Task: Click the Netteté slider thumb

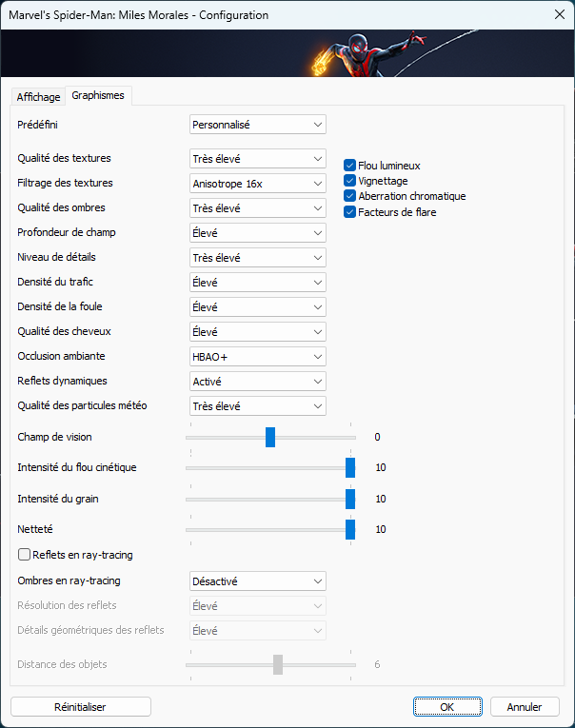Action: [350, 529]
